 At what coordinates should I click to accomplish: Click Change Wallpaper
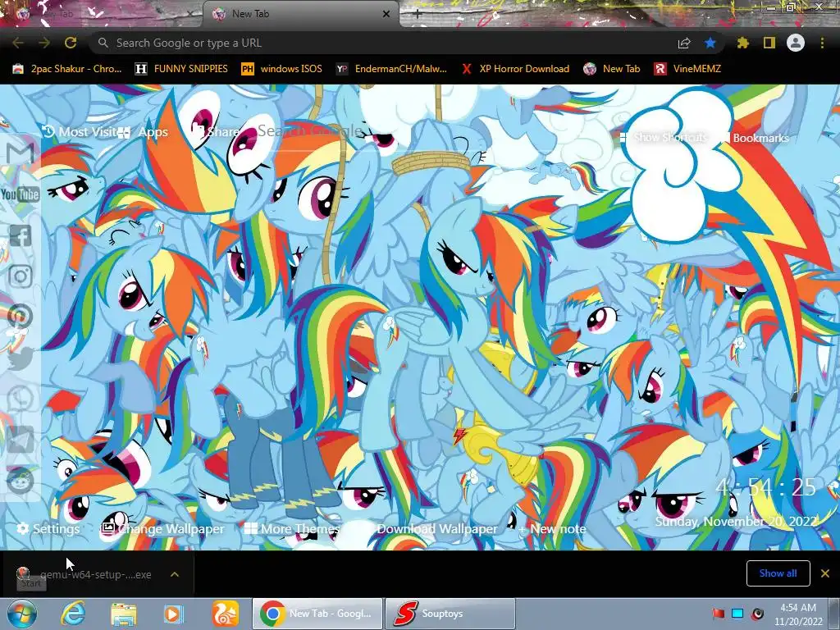(x=163, y=529)
